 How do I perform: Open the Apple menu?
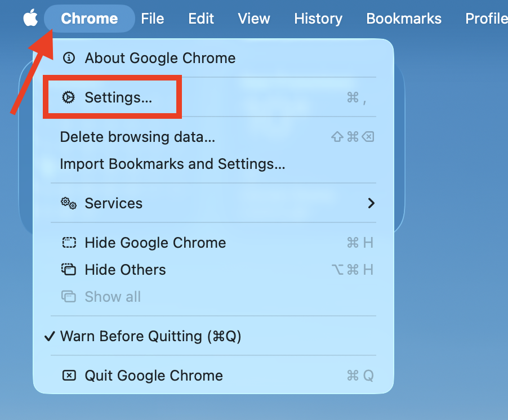(30, 17)
